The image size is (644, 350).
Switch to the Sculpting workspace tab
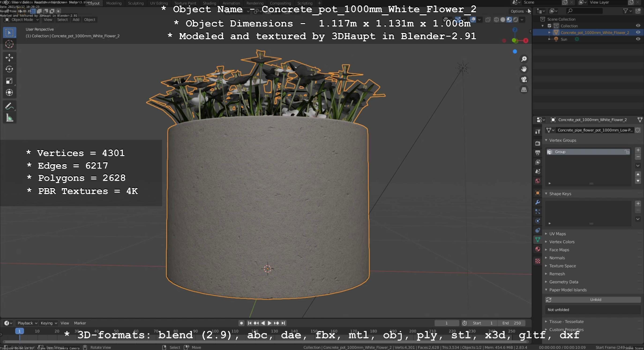[136, 3]
